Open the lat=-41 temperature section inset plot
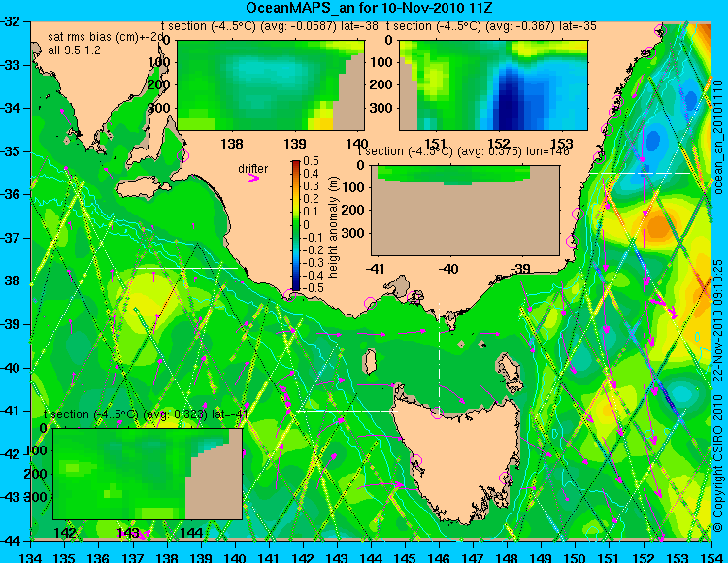 click(148, 474)
